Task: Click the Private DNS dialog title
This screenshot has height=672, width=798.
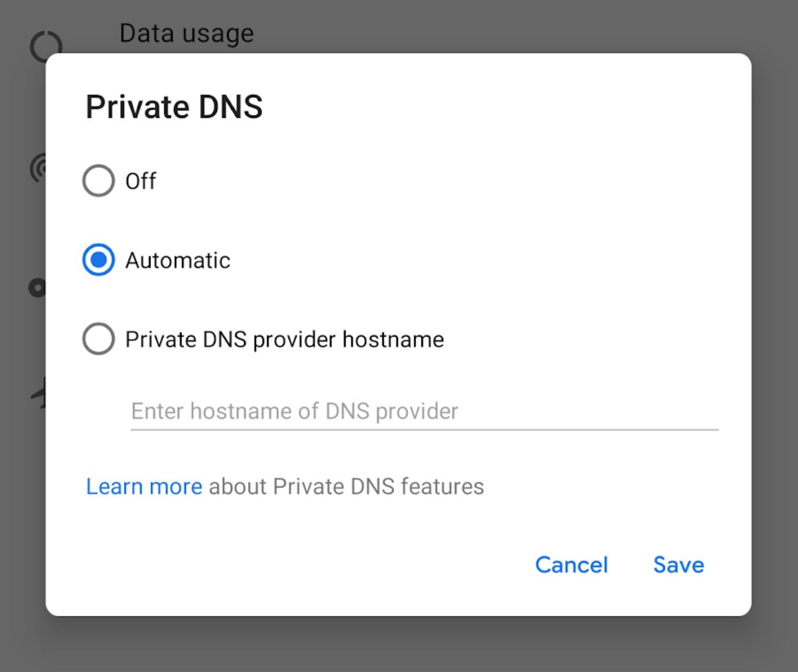Action: [x=174, y=107]
